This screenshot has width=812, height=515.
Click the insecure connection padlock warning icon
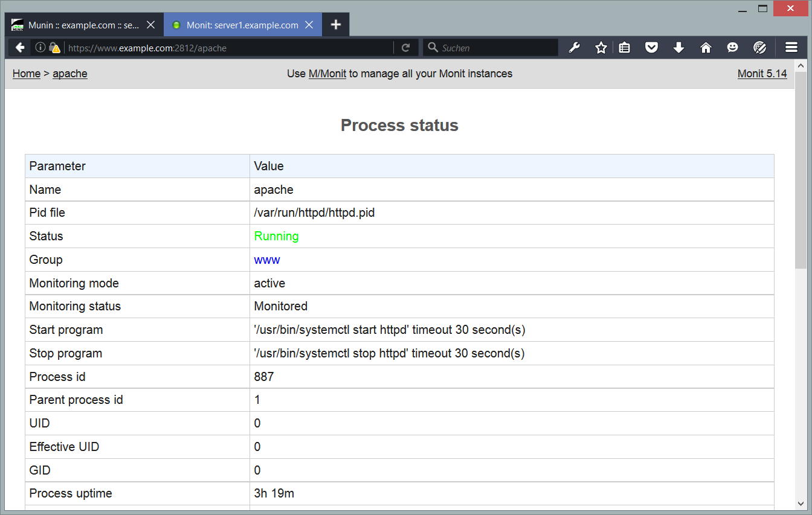54,48
